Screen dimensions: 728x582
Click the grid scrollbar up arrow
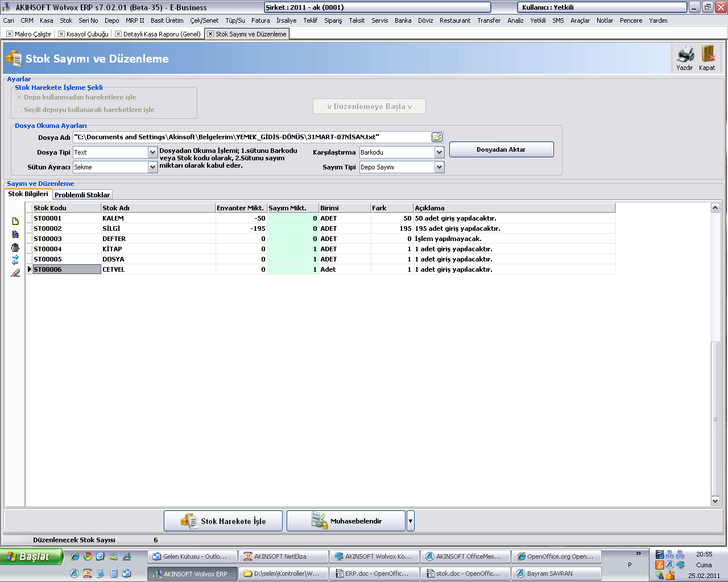715,208
